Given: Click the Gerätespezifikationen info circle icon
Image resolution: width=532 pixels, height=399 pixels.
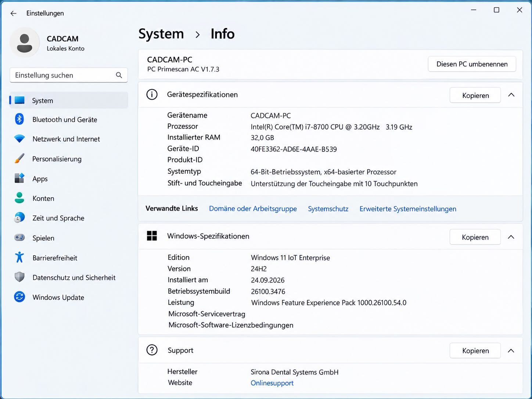Looking at the screenshot, I should 152,94.
